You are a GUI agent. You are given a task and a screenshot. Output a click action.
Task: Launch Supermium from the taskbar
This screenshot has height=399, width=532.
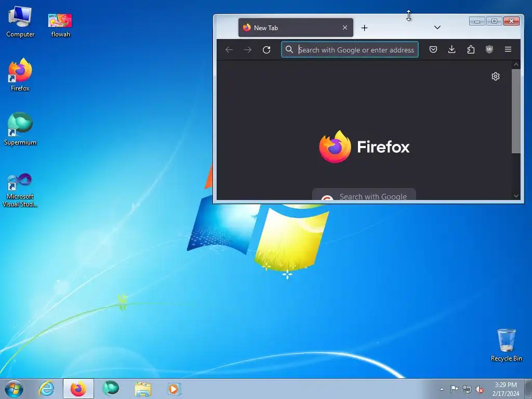pyautogui.click(x=111, y=389)
